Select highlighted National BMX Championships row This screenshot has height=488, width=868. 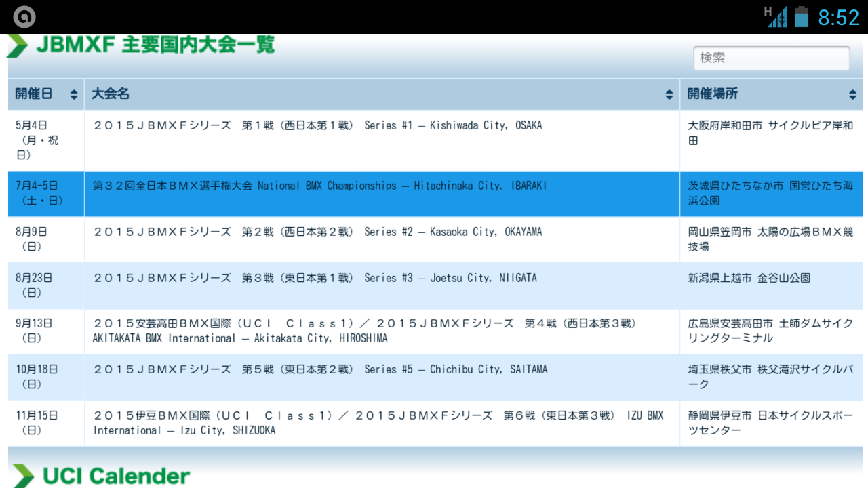pos(319,186)
